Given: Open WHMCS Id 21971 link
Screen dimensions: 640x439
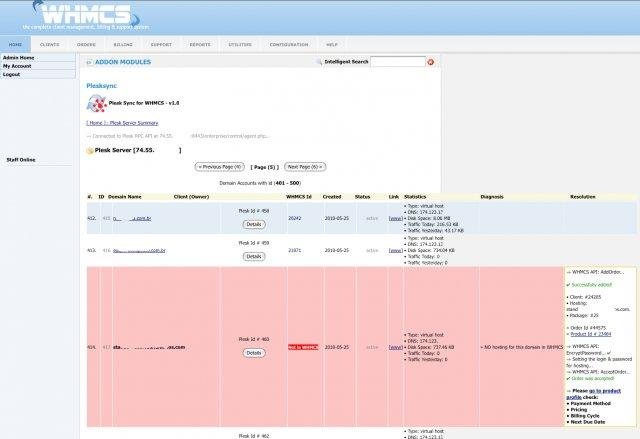Looking at the screenshot, I should (x=295, y=251).
